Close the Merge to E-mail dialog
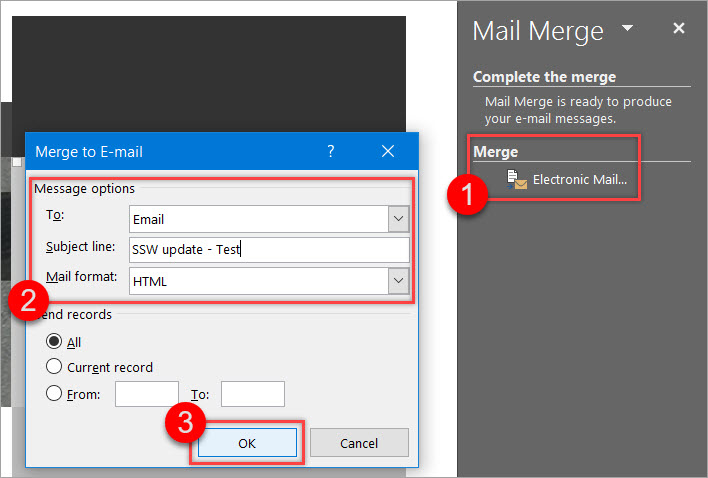Viewport: 708px width, 478px height. [x=388, y=152]
